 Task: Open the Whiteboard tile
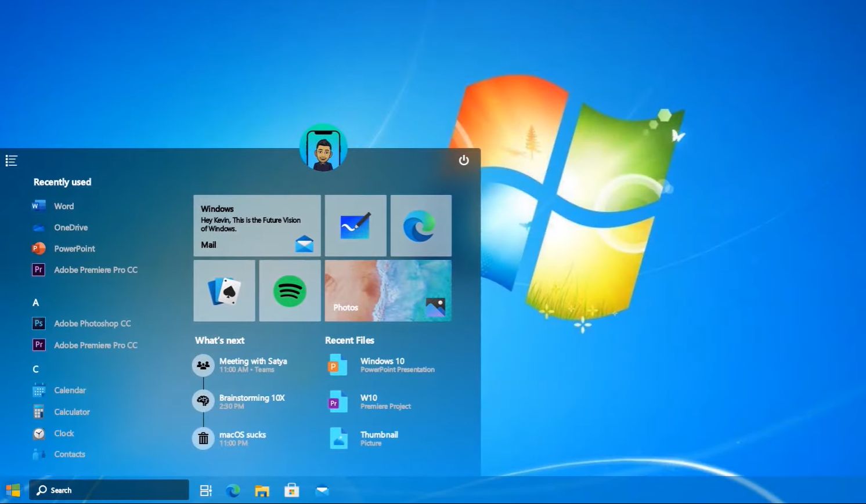point(355,226)
